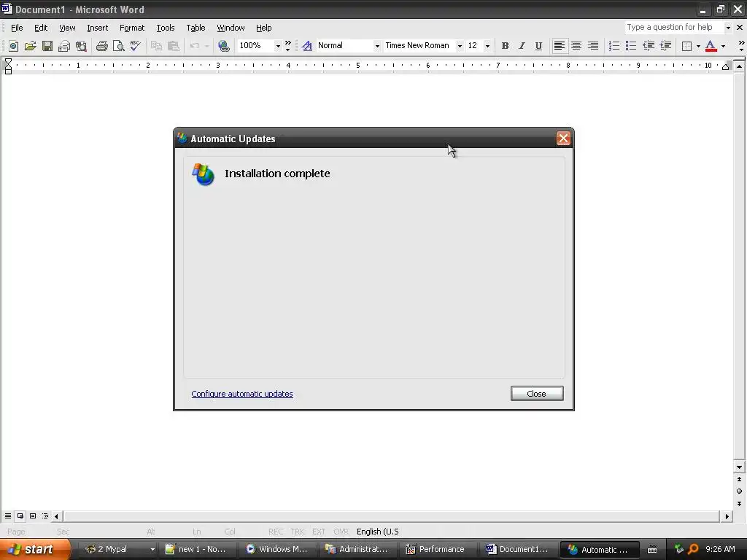Click the Paste clipboard icon
The width and height of the screenshot is (747, 560).
[x=174, y=46]
